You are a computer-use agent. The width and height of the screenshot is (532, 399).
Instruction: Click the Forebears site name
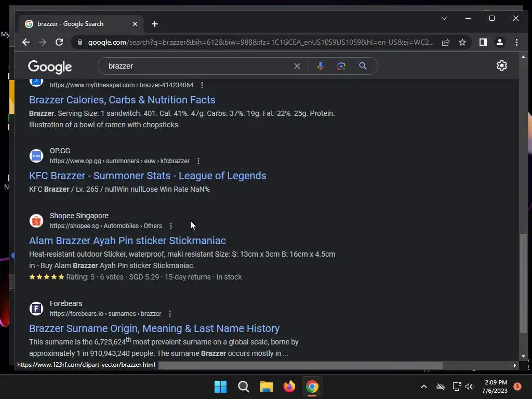[66, 303]
